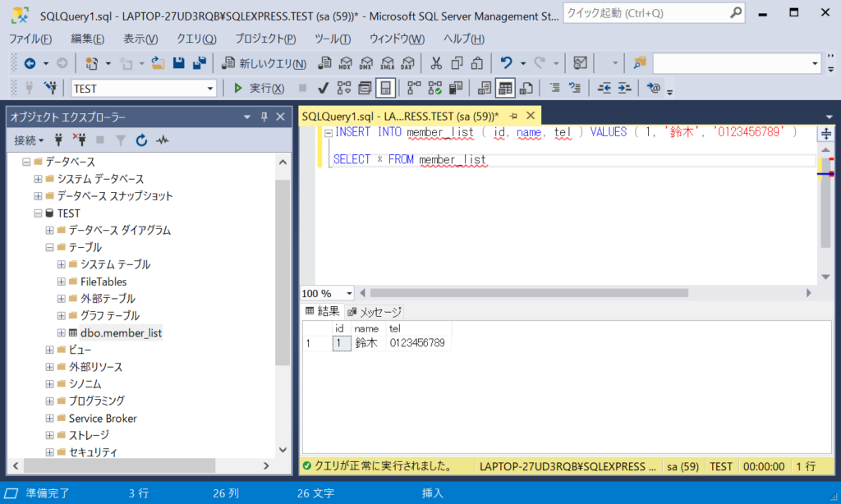Image resolution: width=841 pixels, height=504 pixels.
Task: Click 新しいクエリ(N) button
Action: coord(264,63)
